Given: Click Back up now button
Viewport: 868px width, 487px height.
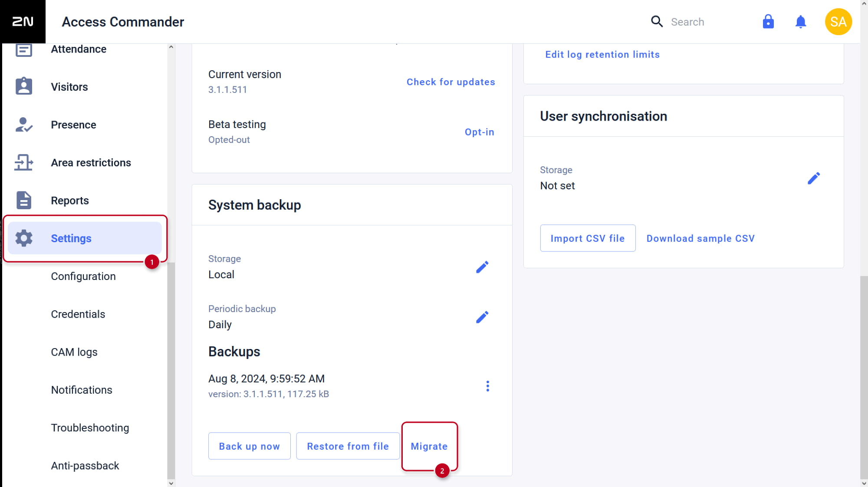Looking at the screenshot, I should [x=250, y=446].
